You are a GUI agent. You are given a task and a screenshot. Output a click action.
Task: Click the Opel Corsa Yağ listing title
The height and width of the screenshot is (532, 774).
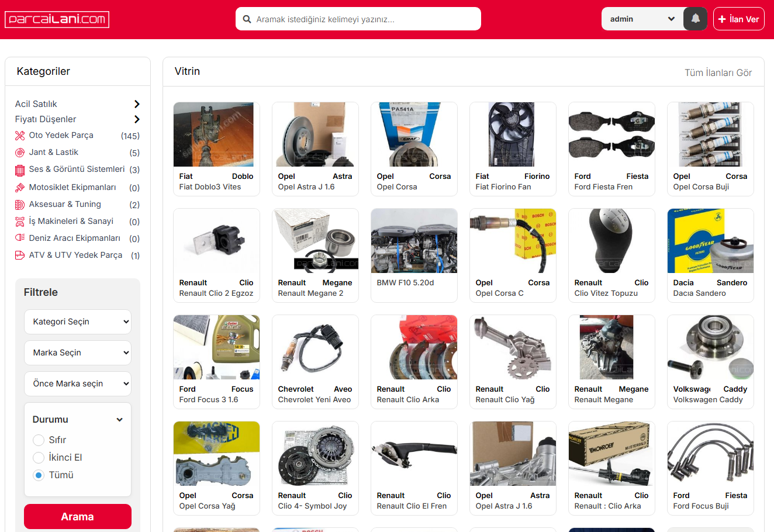(x=208, y=506)
